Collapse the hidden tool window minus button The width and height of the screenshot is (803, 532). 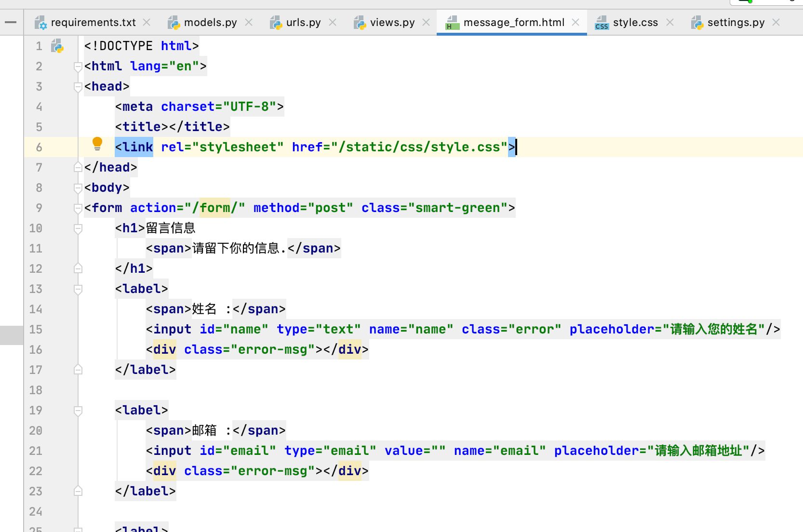(x=11, y=22)
